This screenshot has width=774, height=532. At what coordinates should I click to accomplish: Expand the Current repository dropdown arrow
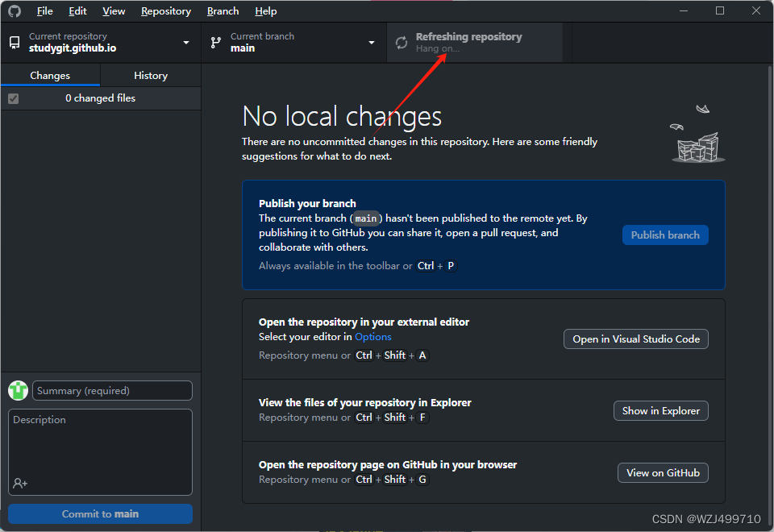[186, 43]
